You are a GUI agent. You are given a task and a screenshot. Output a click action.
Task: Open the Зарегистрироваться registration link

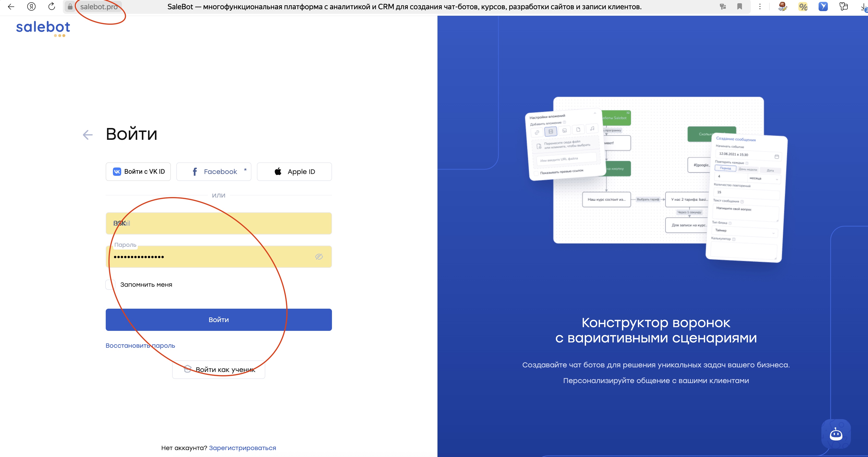pos(242,448)
